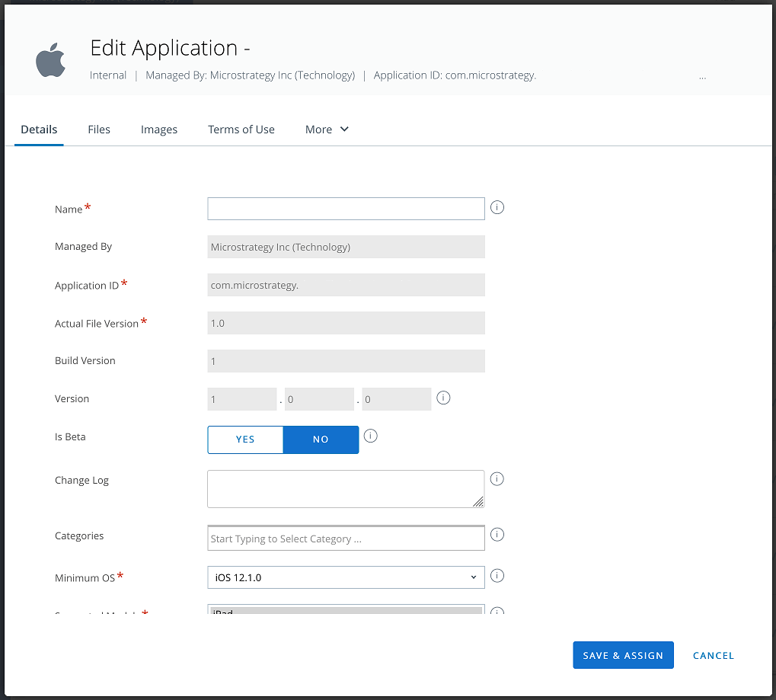Click the info icon beside Minimum OS
This screenshot has height=700, width=776.
click(497, 576)
